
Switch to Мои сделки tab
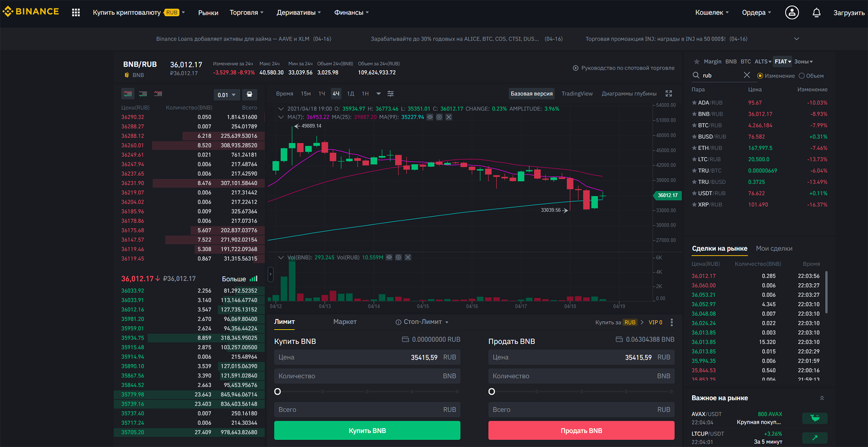(x=774, y=248)
